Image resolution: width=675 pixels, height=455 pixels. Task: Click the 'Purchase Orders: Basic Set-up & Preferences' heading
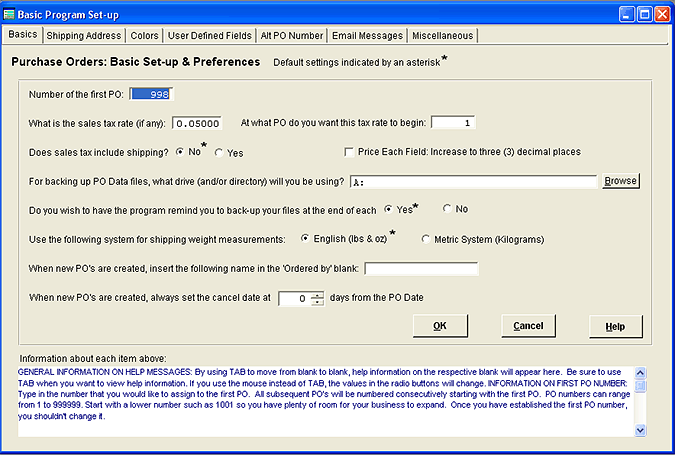point(136,62)
